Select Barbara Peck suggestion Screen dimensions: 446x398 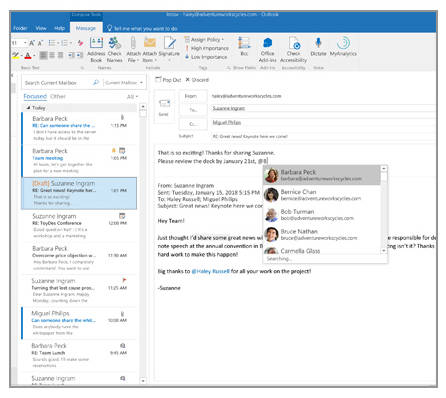(x=322, y=175)
